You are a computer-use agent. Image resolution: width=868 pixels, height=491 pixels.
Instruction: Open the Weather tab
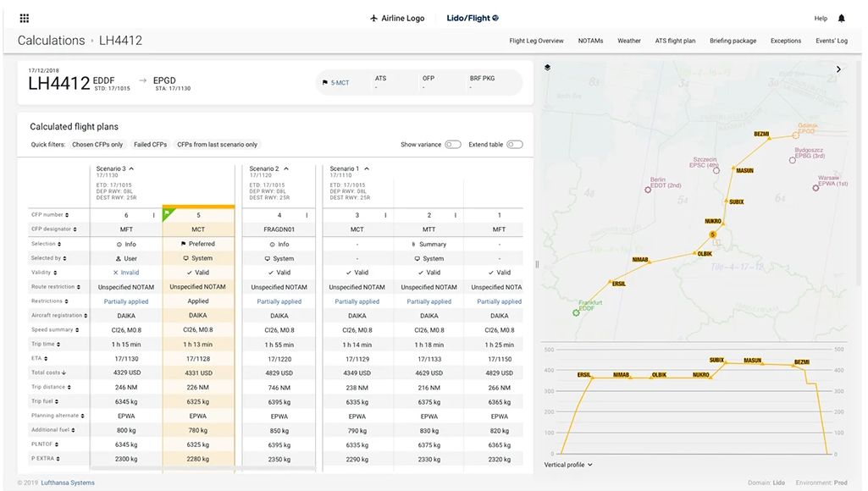coord(629,41)
